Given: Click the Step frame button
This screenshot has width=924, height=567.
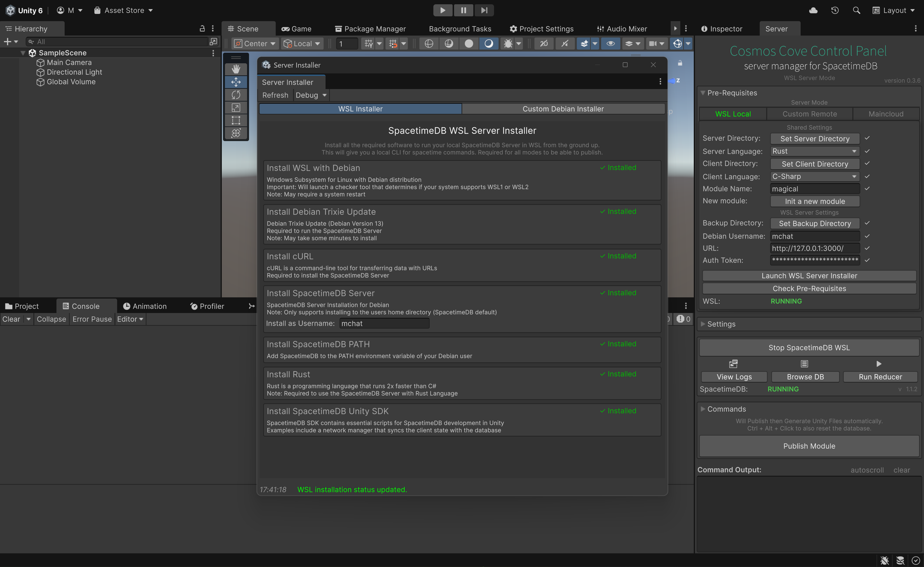Looking at the screenshot, I should click(484, 10).
